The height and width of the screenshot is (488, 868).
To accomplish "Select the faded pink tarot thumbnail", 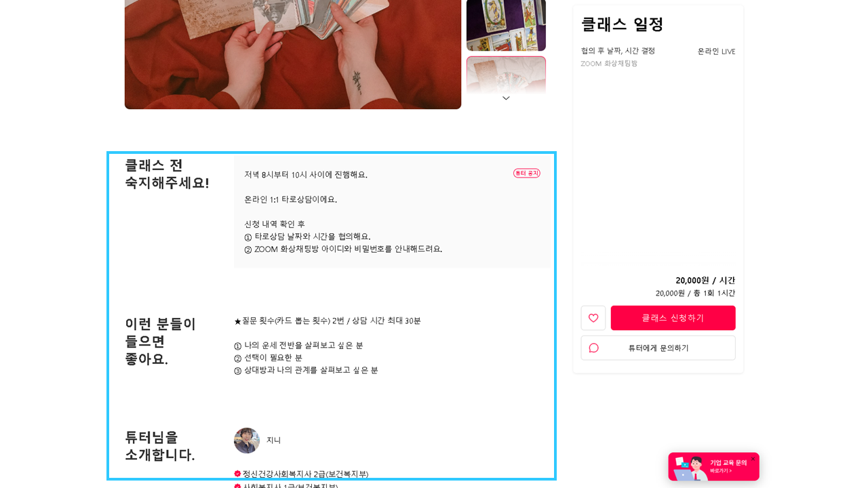I will tap(506, 75).
